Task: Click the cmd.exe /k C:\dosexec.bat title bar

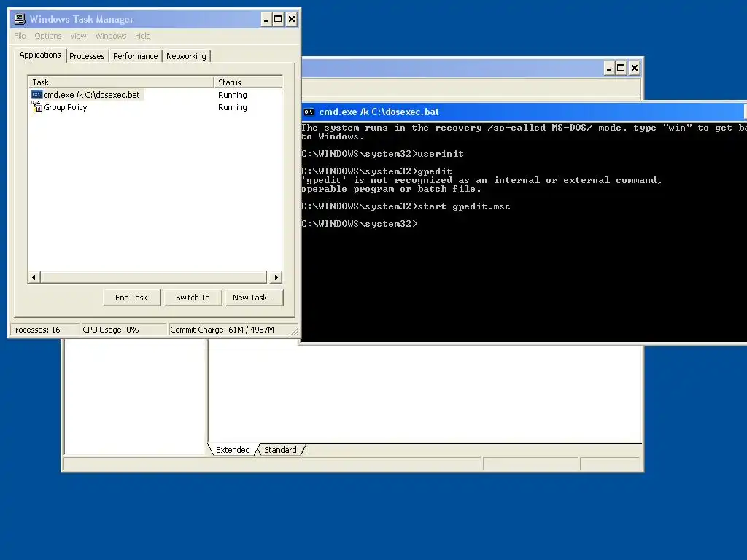Action: 524,112
